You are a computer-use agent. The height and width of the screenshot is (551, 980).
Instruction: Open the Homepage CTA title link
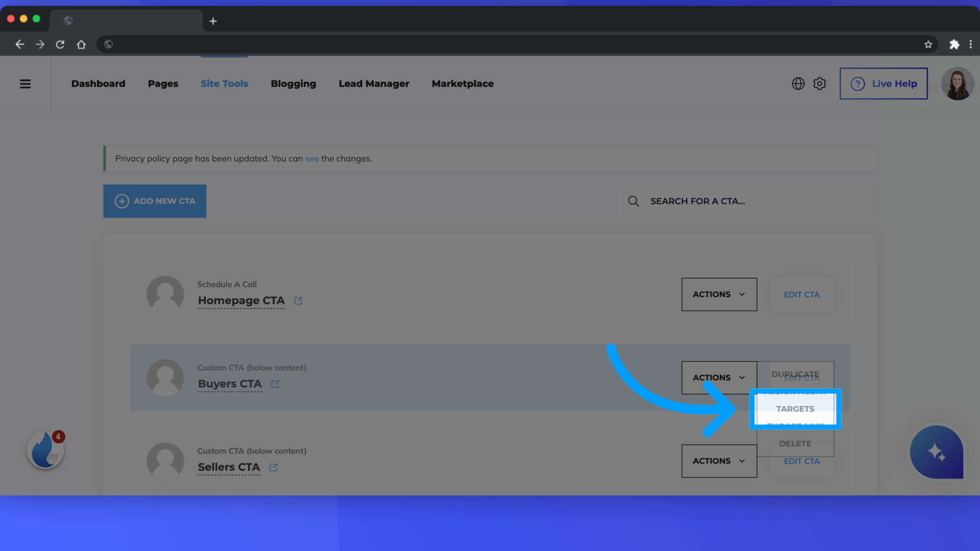[241, 301]
